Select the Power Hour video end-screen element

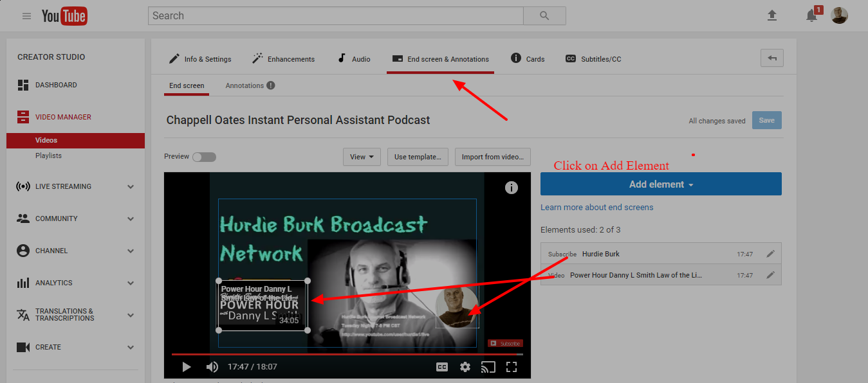pos(263,305)
